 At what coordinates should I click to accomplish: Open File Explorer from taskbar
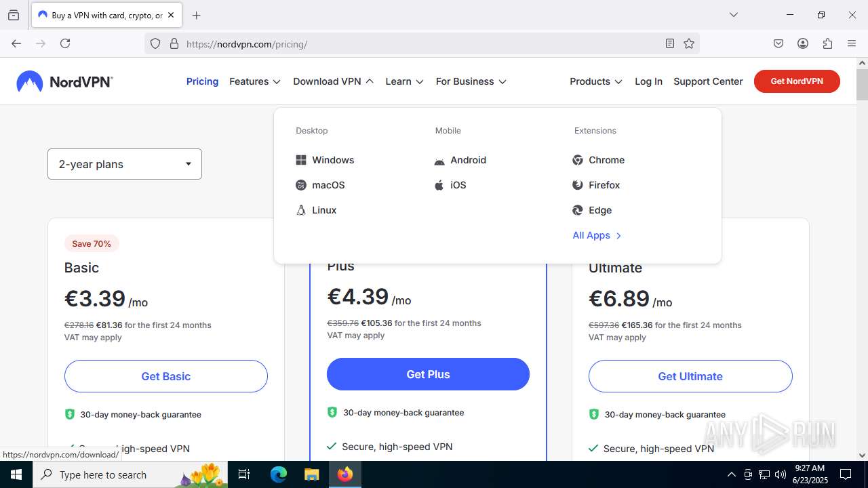point(311,474)
